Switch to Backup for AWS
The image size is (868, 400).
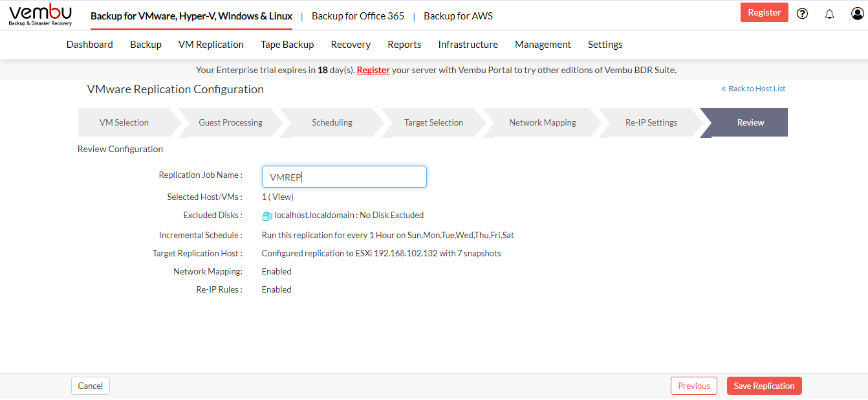coord(458,16)
